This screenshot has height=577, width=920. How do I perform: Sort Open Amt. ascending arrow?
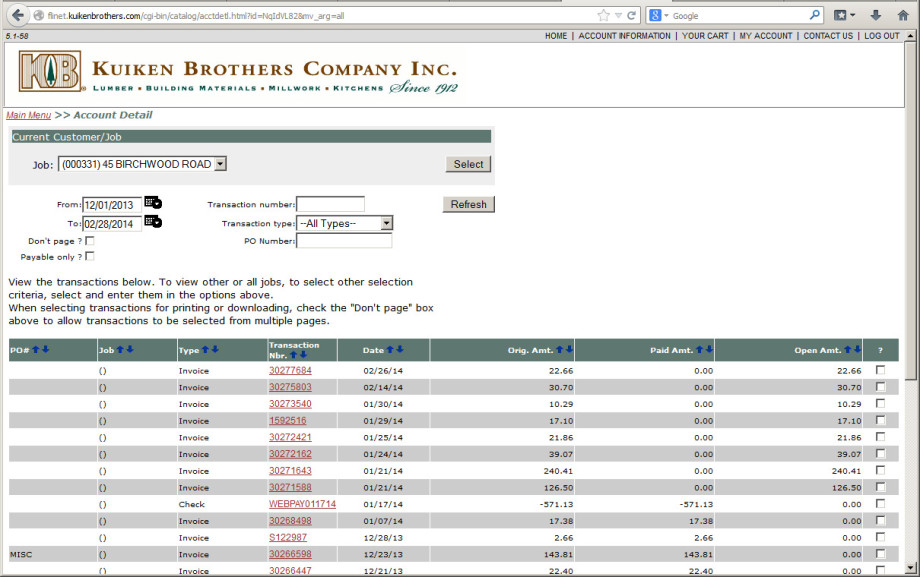point(848,349)
